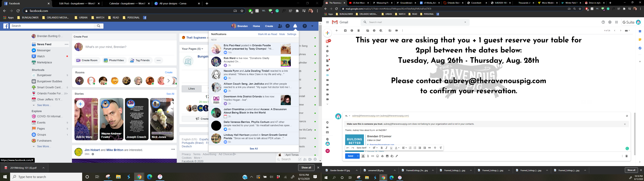Open the emoji picker in the reply toolbar

(378, 156)
